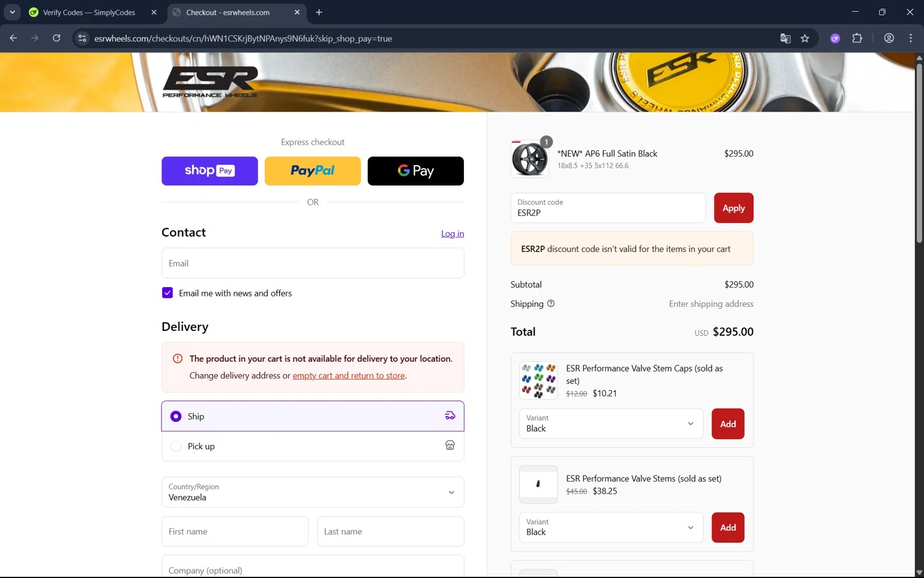Screen dimensions: 924x578
Task: Switch to Checkout - esrwheels.com tab
Action: coord(228,12)
